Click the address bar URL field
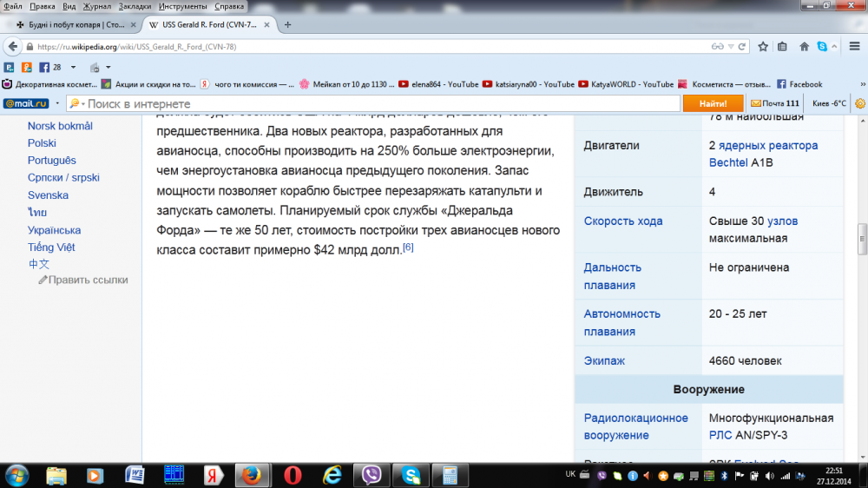 [371, 47]
